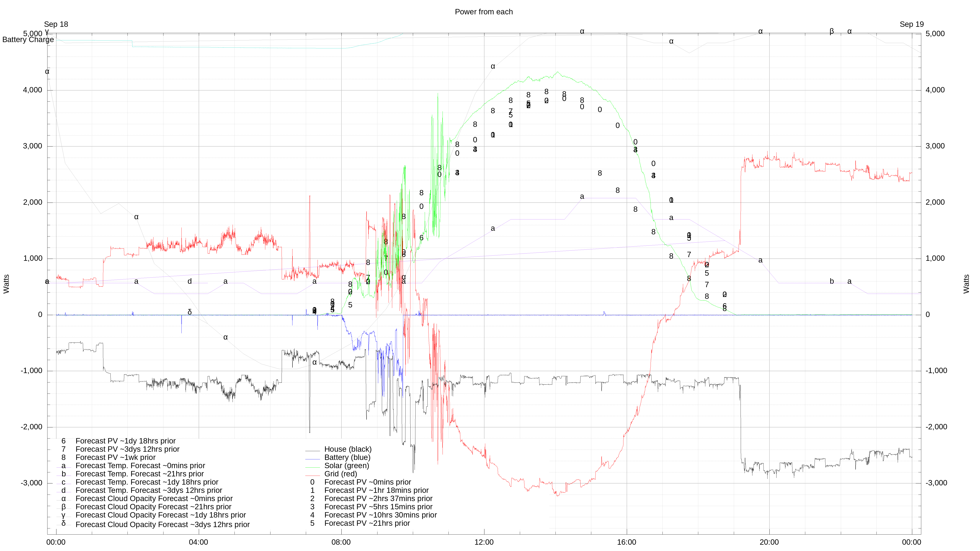
Task: Click legend entry 'Forecast PV ~1dy 18hrs prior'
Action: (x=126, y=441)
